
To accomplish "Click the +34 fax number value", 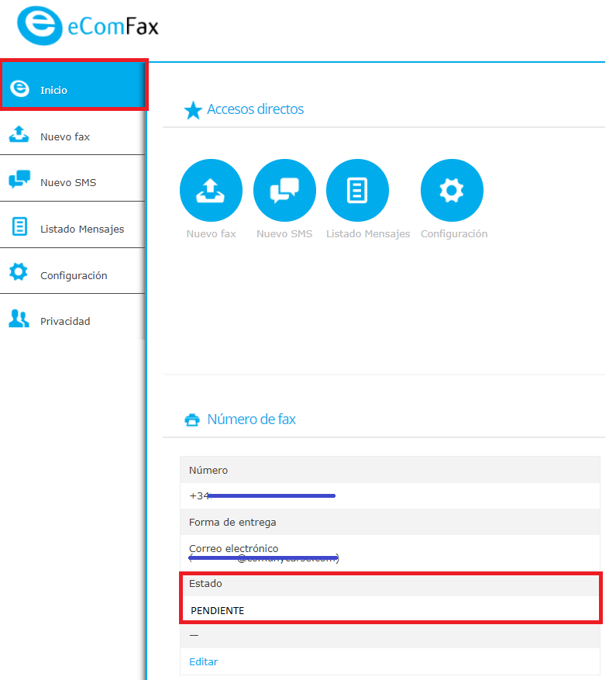I will (x=262, y=495).
